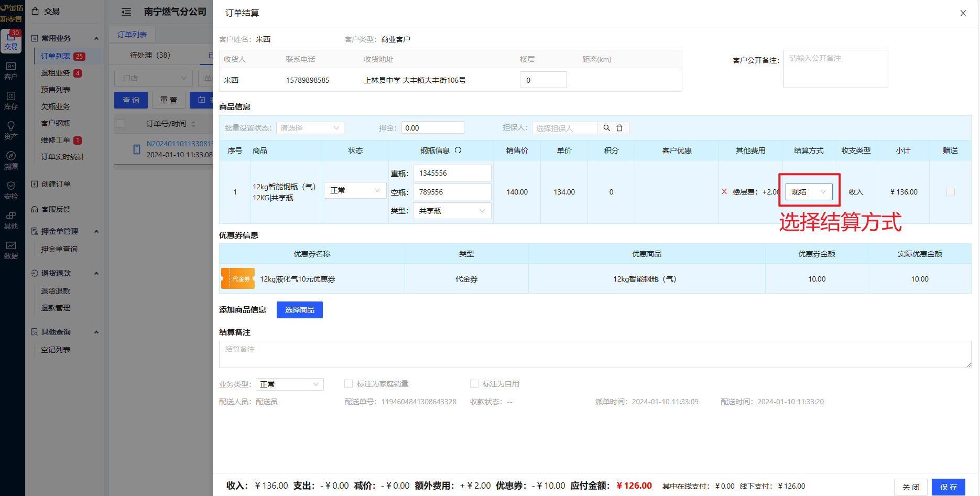The height and width of the screenshot is (496, 980).
Task: Enable 标注为家庭销量 checkbox
Action: tap(349, 384)
